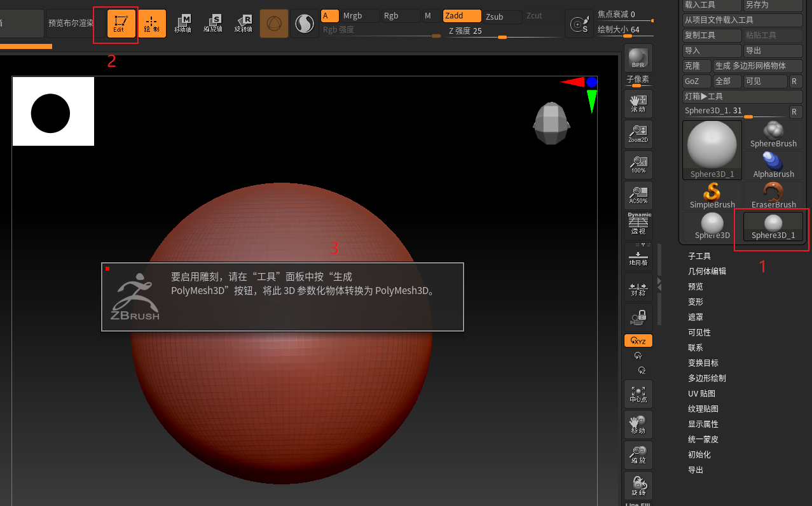Select the SimpleBrush tool icon
This screenshot has width=812, height=506.
point(712,195)
